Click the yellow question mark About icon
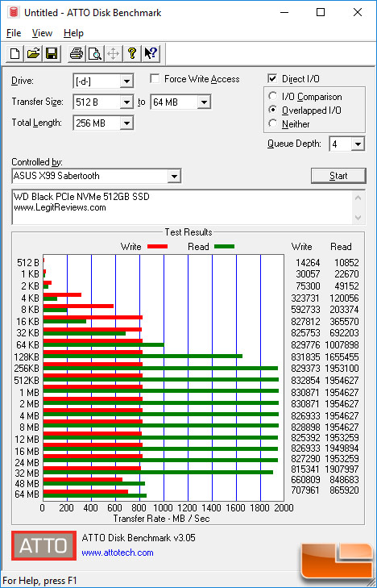The height and width of the screenshot is (588, 377). pos(131,53)
